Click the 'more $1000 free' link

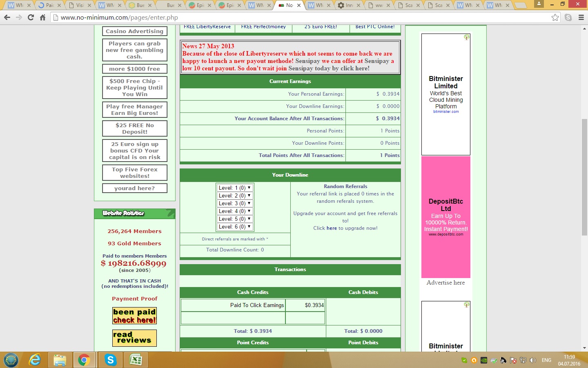(135, 69)
